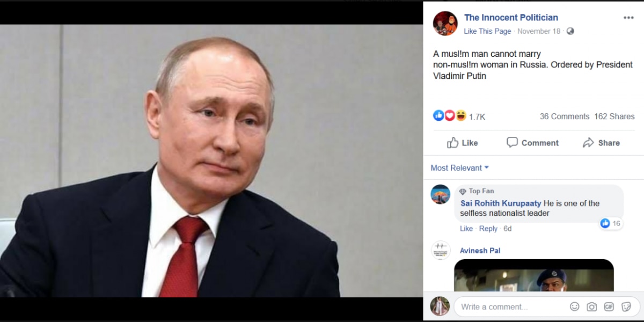This screenshot has height=322, width=644.
Task: Click the emoji icon in comment box
Action: pos(574,306)
